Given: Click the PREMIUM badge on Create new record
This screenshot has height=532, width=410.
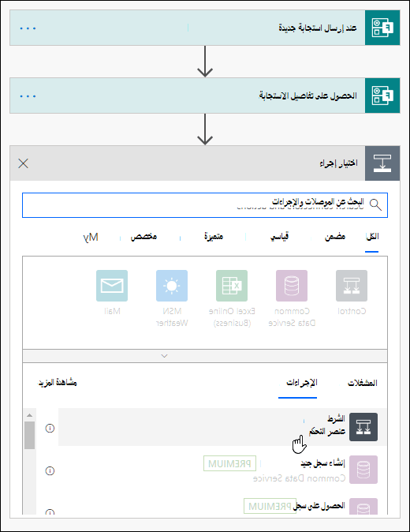Looking at the screenshot, I should point(229,463).
